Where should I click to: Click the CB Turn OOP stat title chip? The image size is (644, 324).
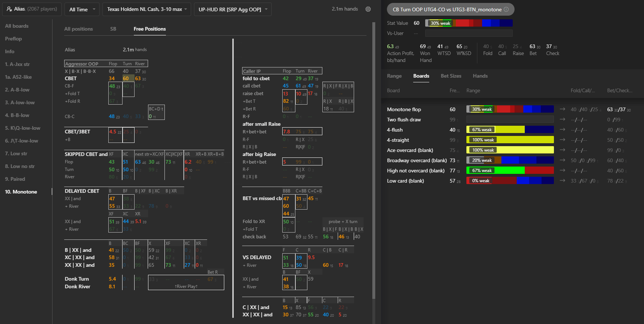451,9
